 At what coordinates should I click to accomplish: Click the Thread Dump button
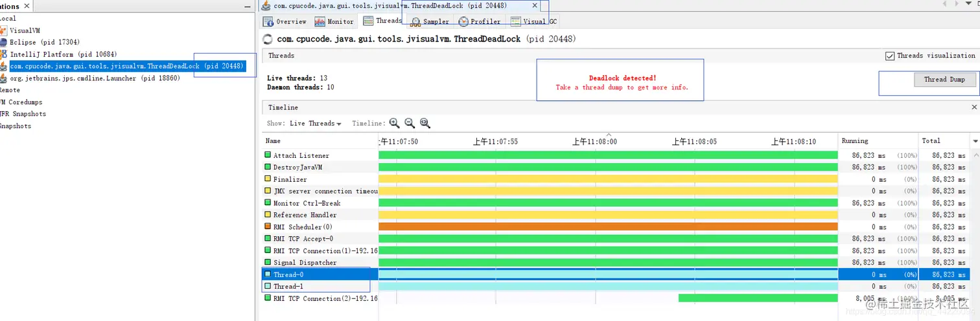click(944, 80)
